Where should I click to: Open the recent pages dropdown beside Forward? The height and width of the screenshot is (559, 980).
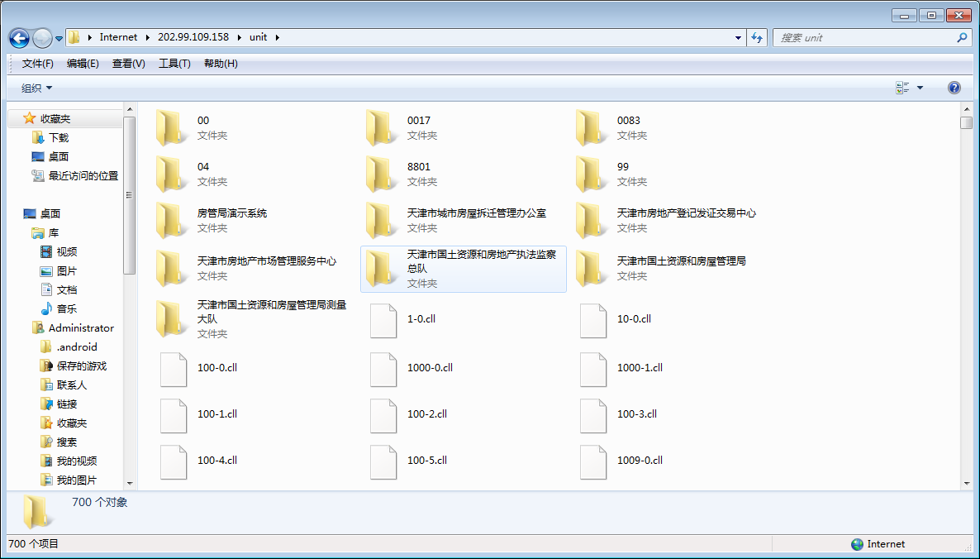tap(59, 38)
